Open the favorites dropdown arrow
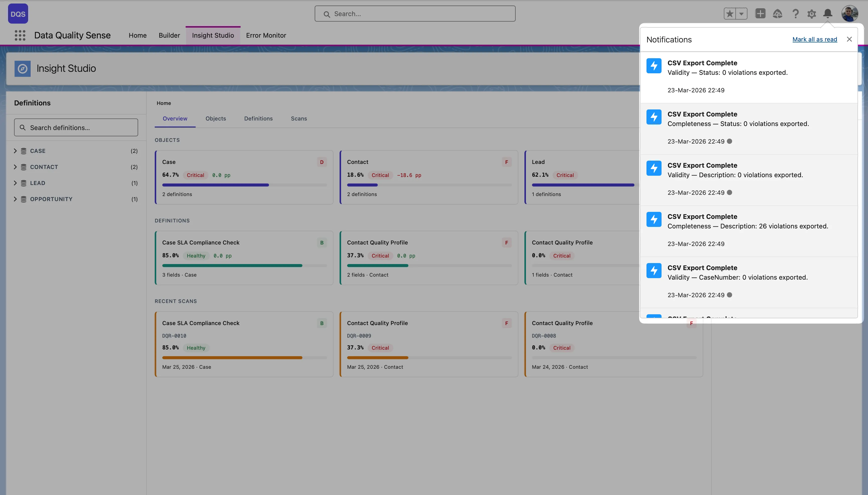 (741, 13)
